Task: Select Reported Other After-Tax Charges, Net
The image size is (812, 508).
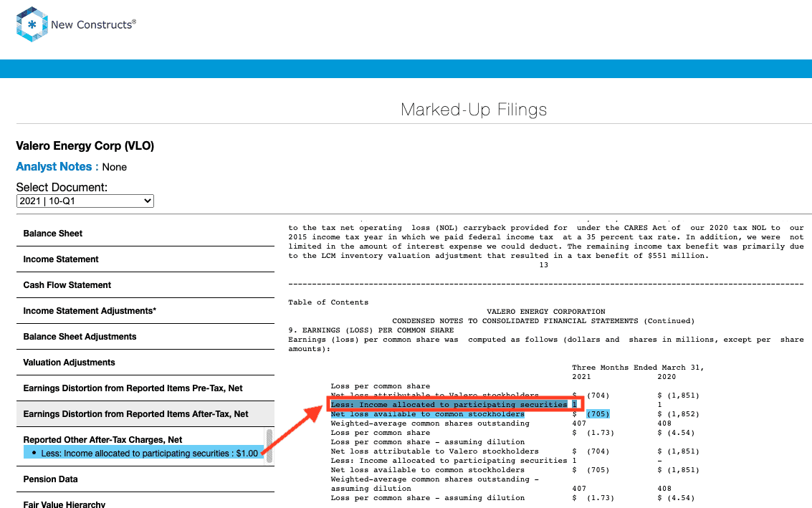Action: pyautogui.click(x=102, y=440)
